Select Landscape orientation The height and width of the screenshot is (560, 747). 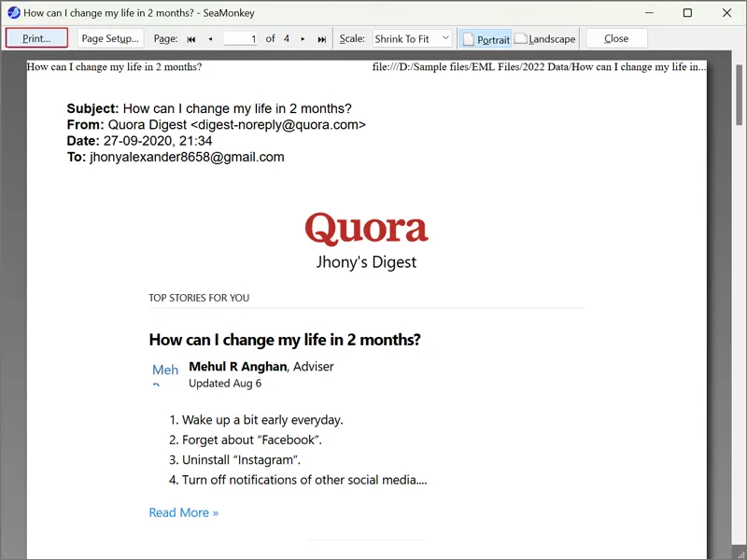point(545,39)
